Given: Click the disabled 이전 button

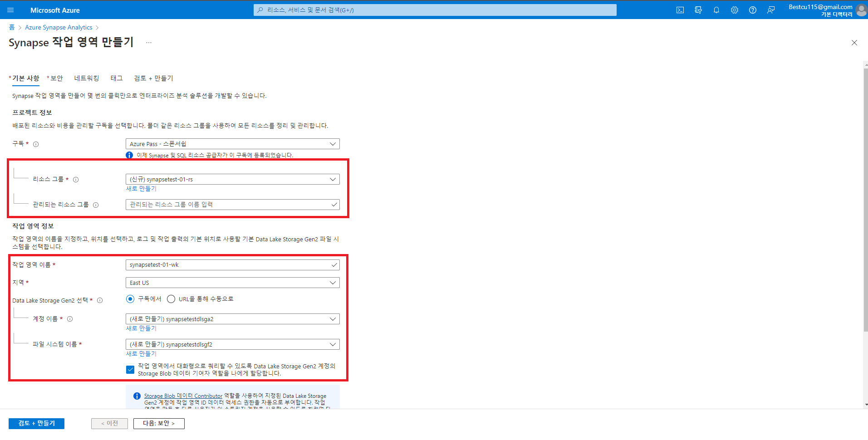Looking at the screenshot, I should 109,423.
